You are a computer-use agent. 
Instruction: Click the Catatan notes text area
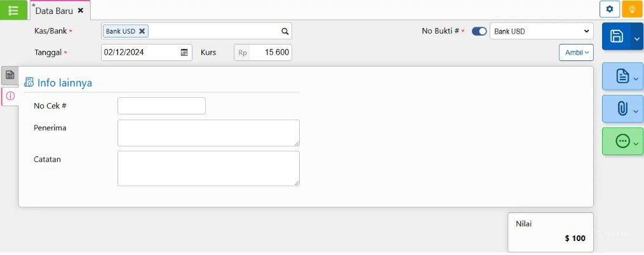pos(208,169)
